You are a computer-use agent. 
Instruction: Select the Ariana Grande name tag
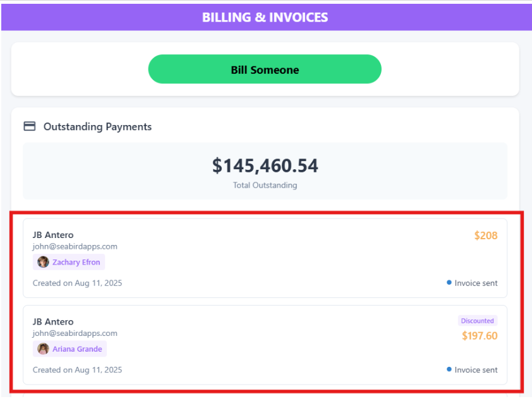point(70,349)
